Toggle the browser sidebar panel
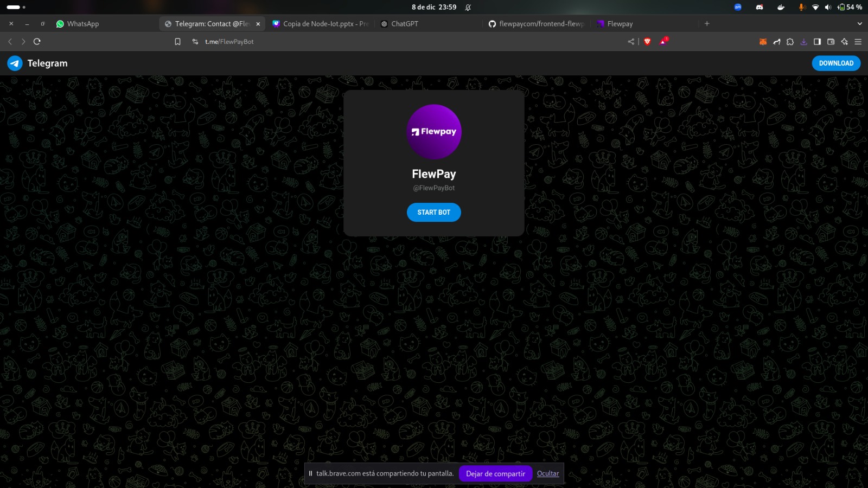This screenshot has height=488, width=868. click(x=817, y=42)
